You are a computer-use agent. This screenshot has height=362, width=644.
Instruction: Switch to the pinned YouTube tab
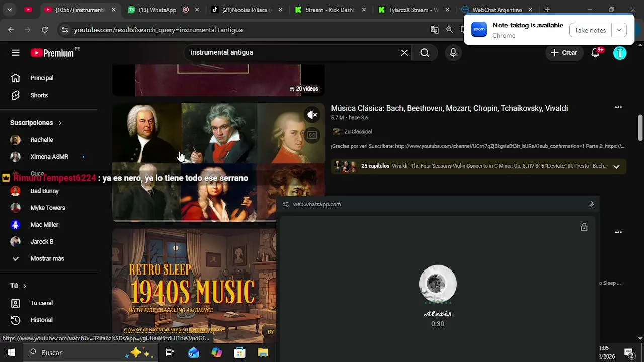coord(28,10)
